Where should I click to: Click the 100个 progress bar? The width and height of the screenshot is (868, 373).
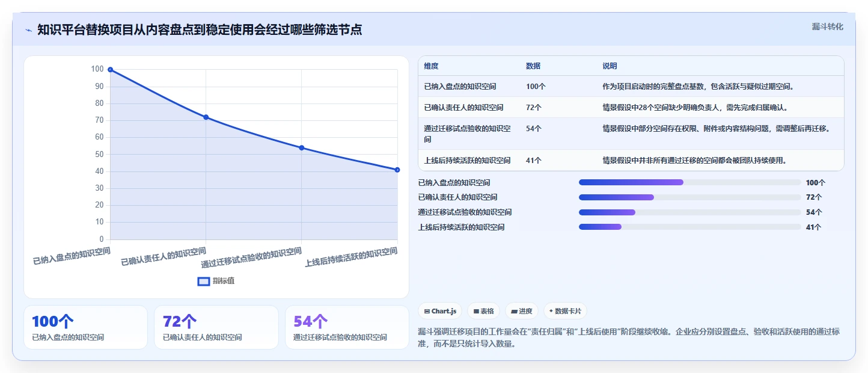pyautogui.click(x=689, y=182)
